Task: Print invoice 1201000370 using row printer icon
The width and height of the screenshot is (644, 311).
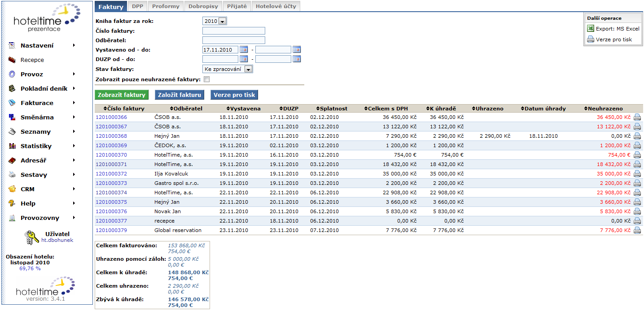Action: pos(637,155)
